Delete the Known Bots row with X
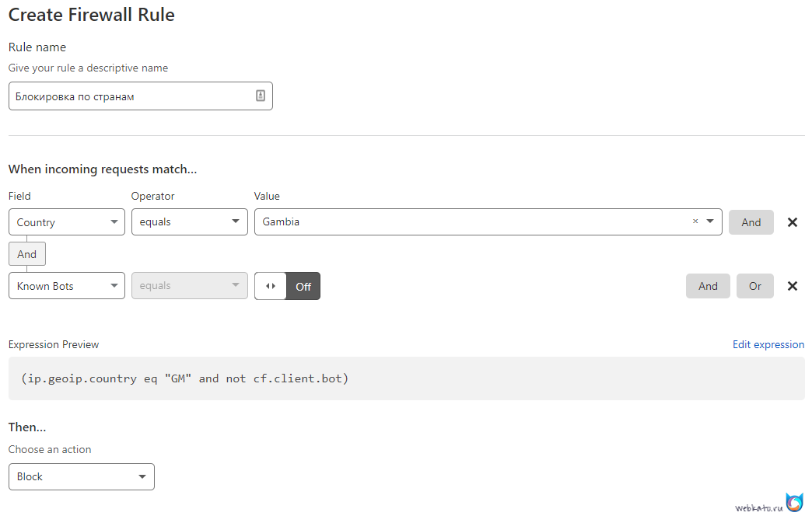Screen dimensions: 812x516 coord(793,286)
